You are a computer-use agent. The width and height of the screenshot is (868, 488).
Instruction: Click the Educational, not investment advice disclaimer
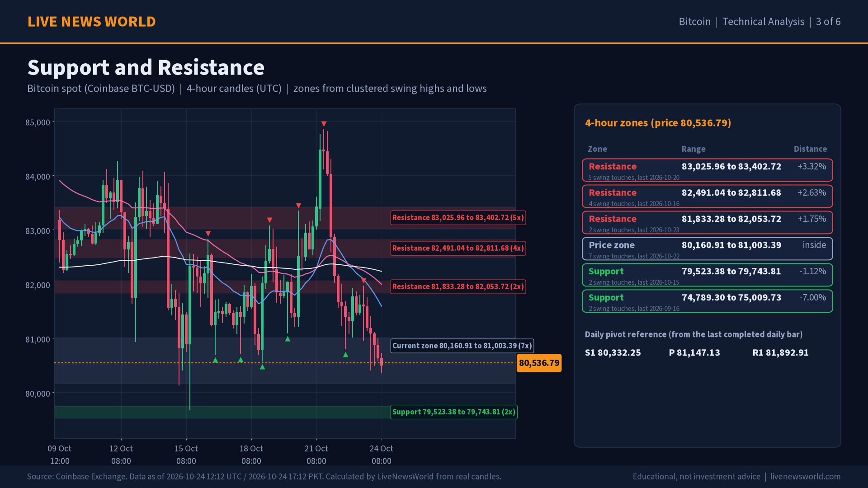[696, 477]
